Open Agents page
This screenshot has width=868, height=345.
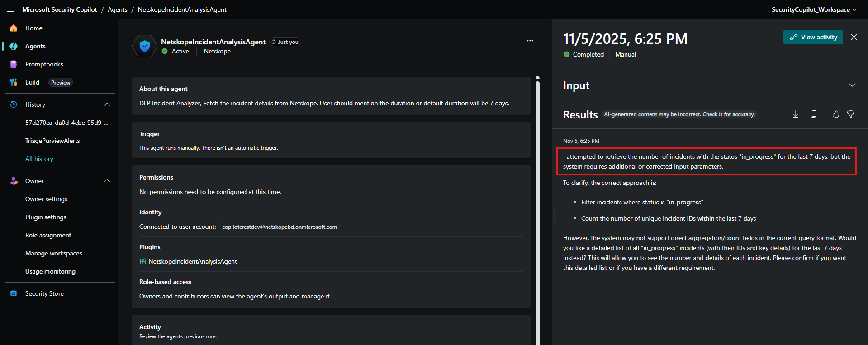[x=35, y=46]
